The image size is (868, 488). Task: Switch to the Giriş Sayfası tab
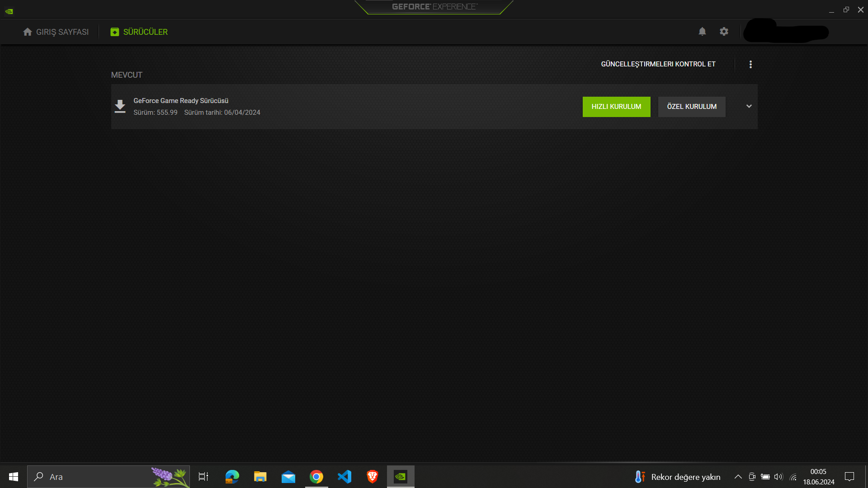(56, 32)
